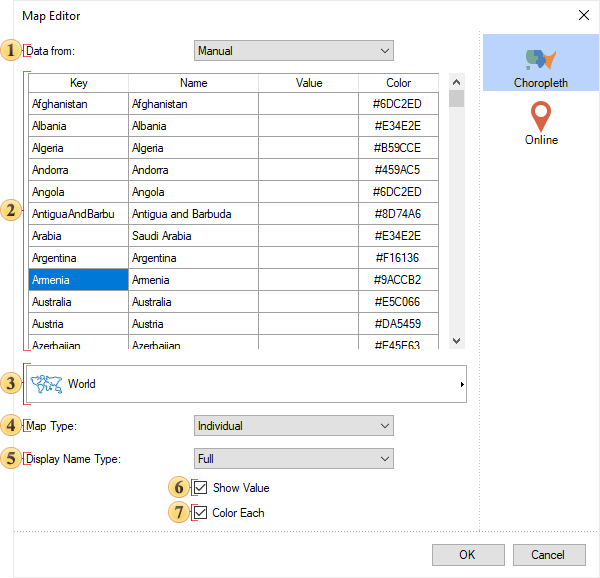Screen dimensions: 600x578
Task: Select Albania color cell #E34E2E
Action: (x=398, y=126)
